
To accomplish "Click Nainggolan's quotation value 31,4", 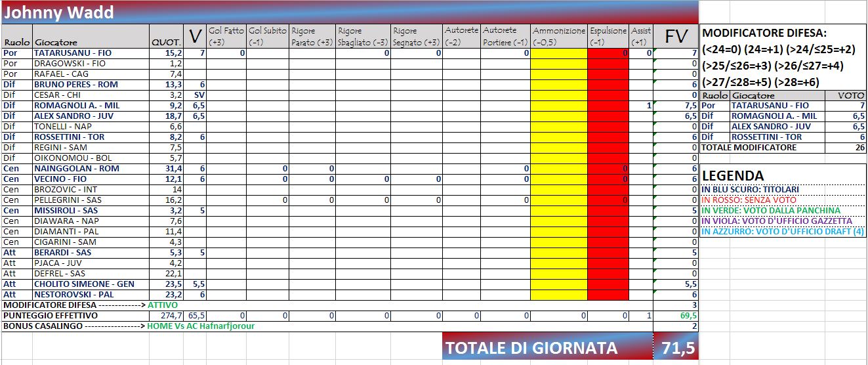I will 167,168.
